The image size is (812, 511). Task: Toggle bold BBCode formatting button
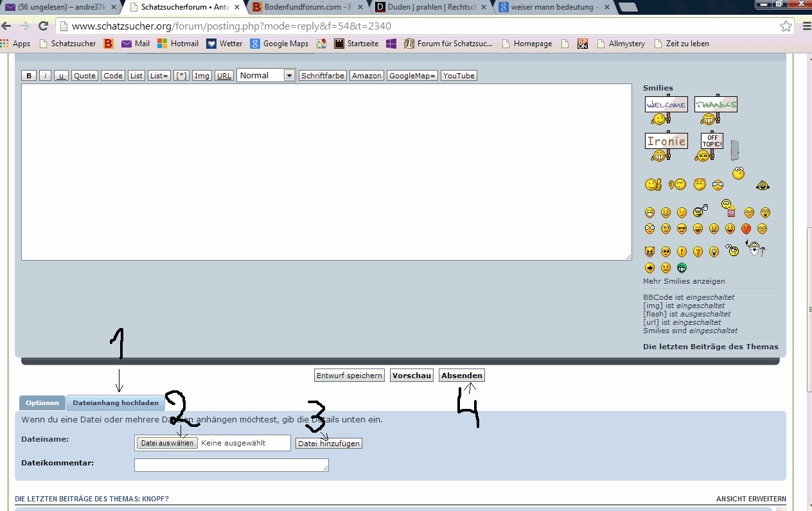(x=29, y=76)
